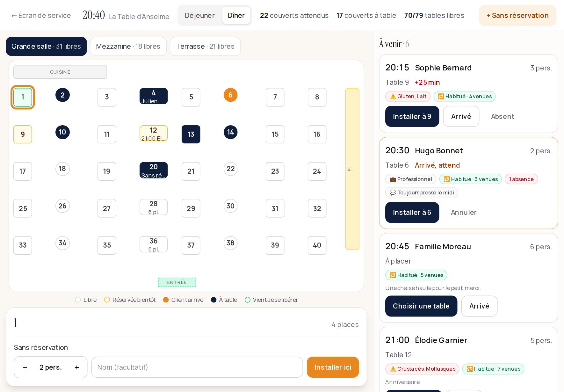Decrease party size with minus button

point(25,367)
